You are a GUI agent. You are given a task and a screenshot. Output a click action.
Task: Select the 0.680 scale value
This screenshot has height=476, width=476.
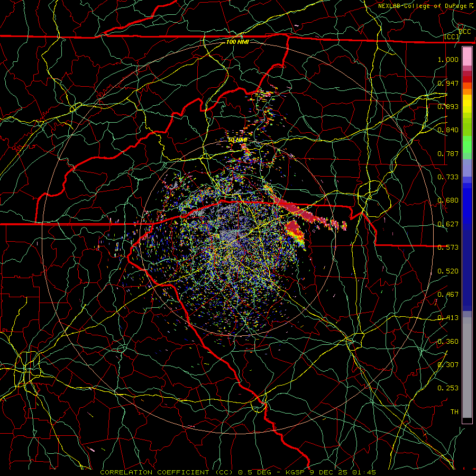(x=448, y=200)
